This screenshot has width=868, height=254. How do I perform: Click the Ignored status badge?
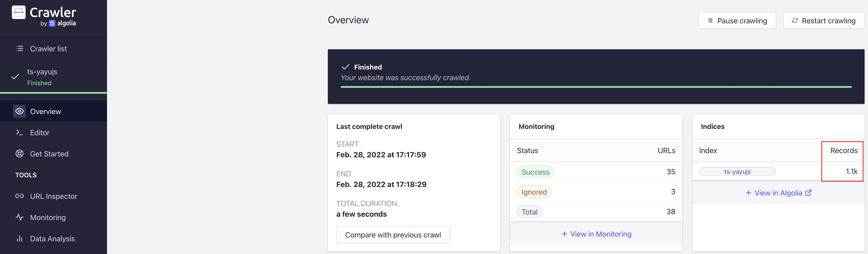534,192
